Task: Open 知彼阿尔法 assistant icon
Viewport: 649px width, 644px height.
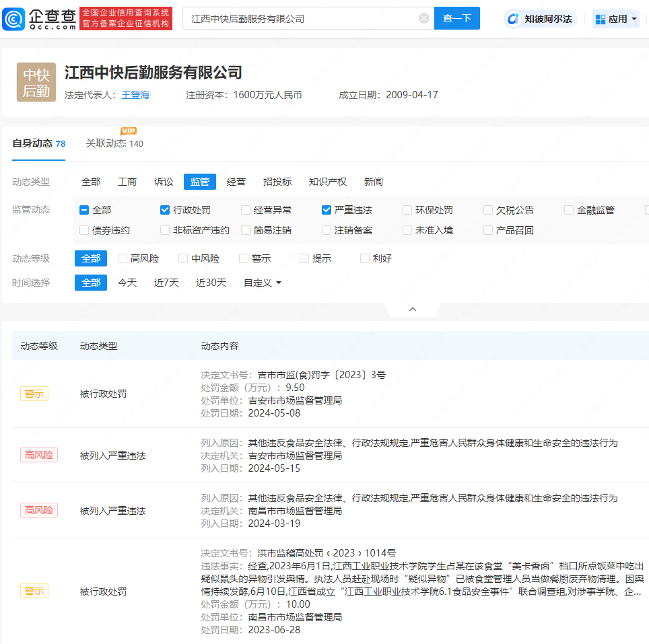Action: coord(513,19)
